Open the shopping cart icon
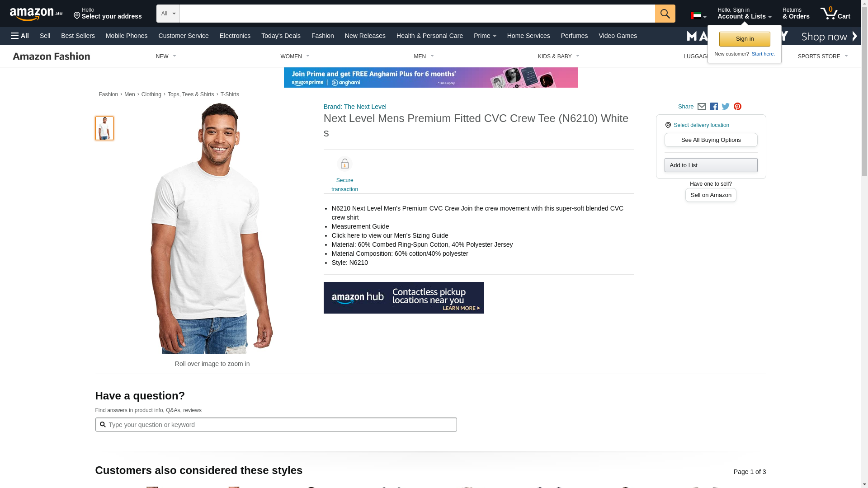868x488 pixels. [x=835, y=13]
